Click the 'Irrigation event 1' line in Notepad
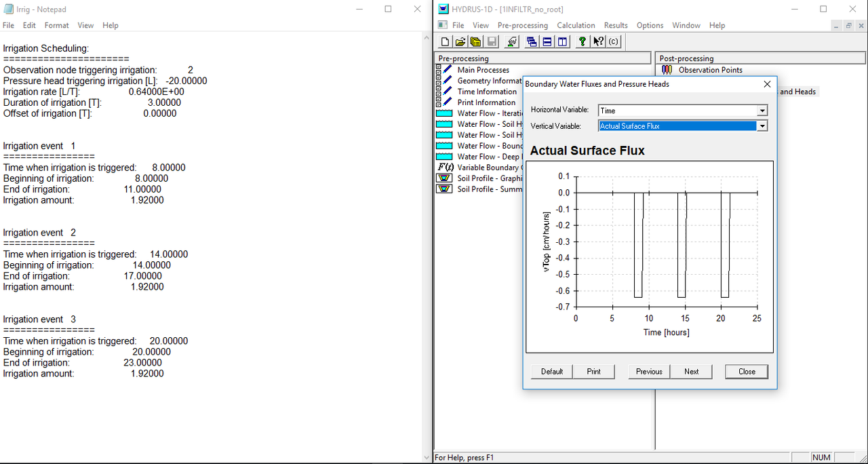 (x=39, y=146)
